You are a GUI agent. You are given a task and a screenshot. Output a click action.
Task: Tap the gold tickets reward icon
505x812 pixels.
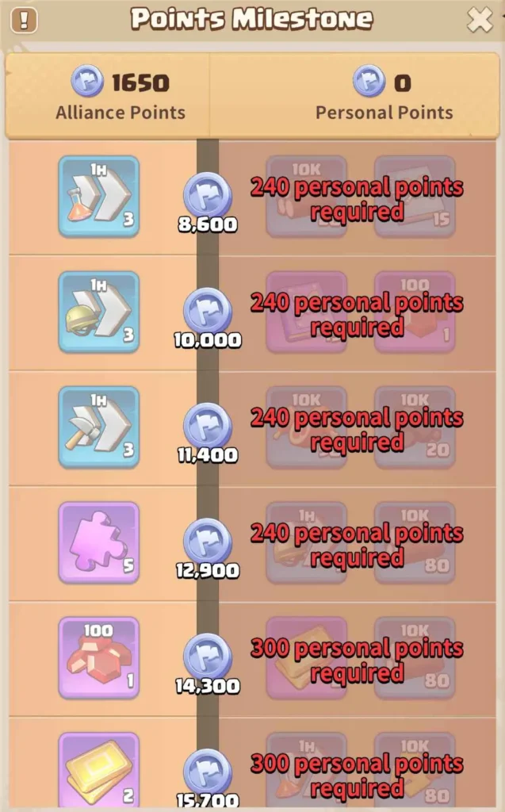98,772
